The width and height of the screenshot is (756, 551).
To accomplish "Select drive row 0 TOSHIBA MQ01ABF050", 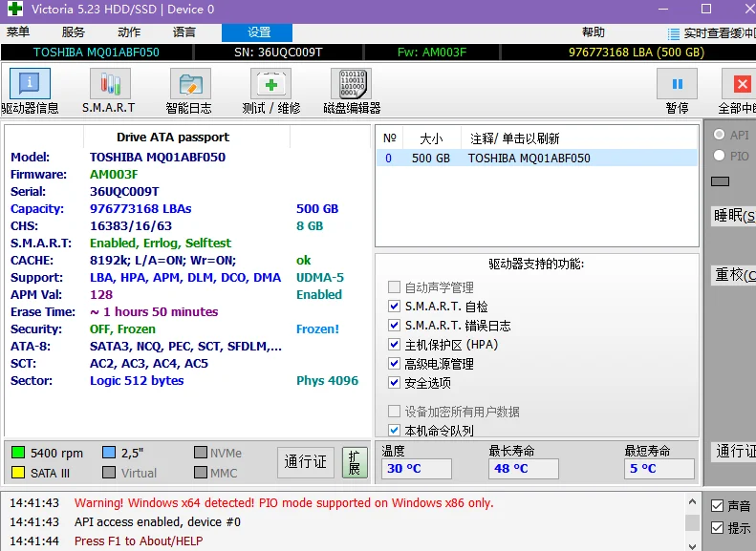I will click(x=536, y=158).
